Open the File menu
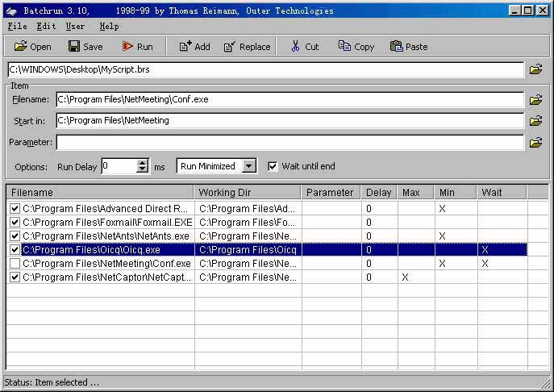554x392 pixels. [x=17, y=27]
